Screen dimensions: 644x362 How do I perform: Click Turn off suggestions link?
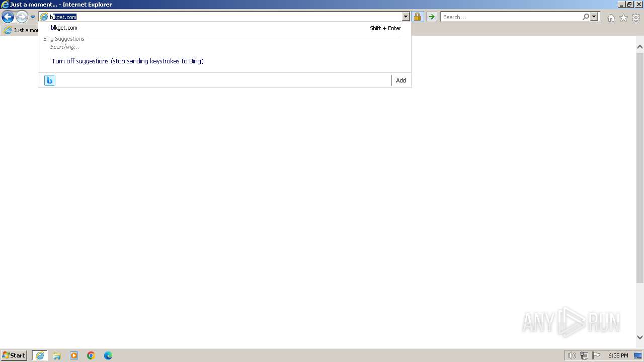point(128,61)
